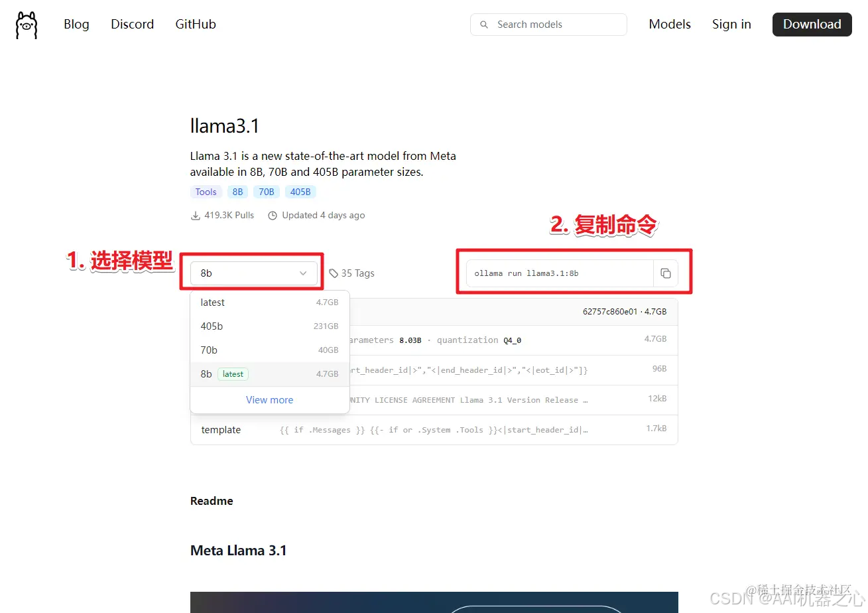Click the end_header_id params row

pyautogui.click(x=434, y=370)
